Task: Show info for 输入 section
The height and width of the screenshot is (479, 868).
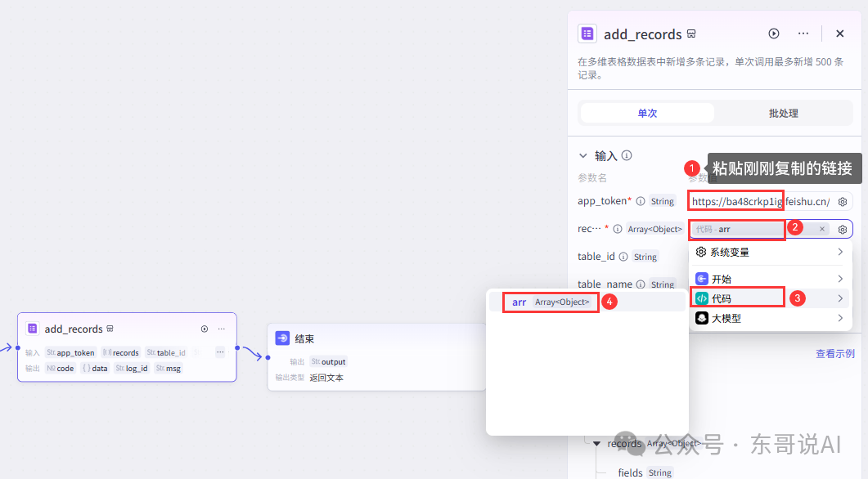Action: click(627, 155)
